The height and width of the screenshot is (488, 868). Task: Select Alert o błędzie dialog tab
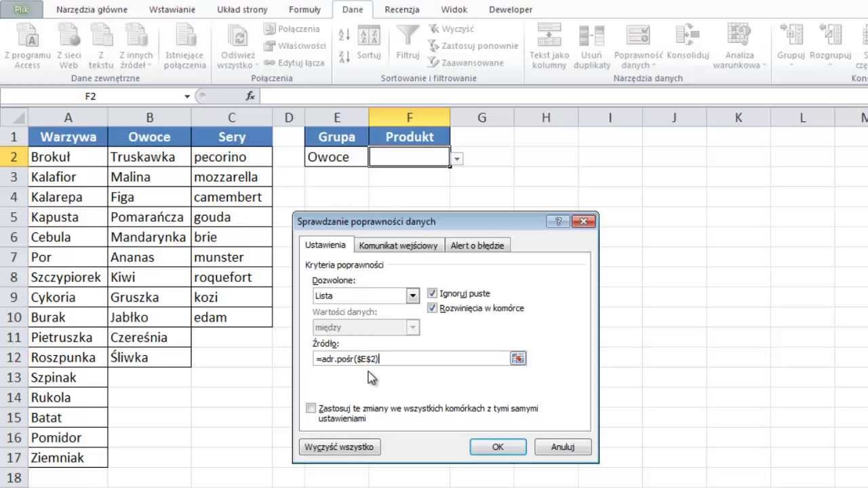[x=477, y=245]
